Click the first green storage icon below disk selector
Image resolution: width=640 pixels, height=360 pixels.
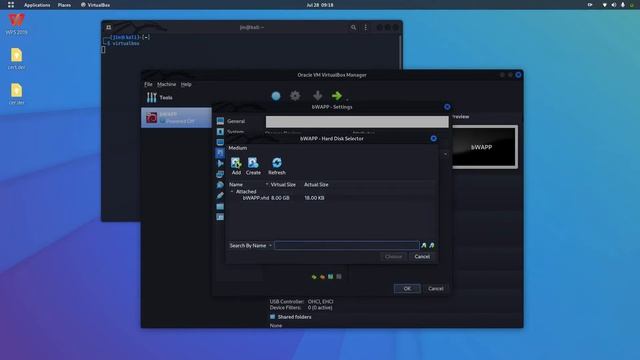coord(314,277)
